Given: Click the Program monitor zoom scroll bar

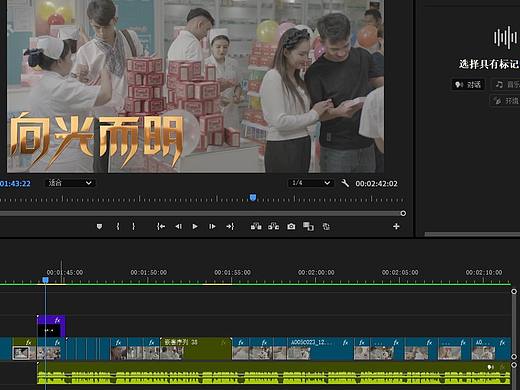Looking at the screenshot, I should pos(201,213).
